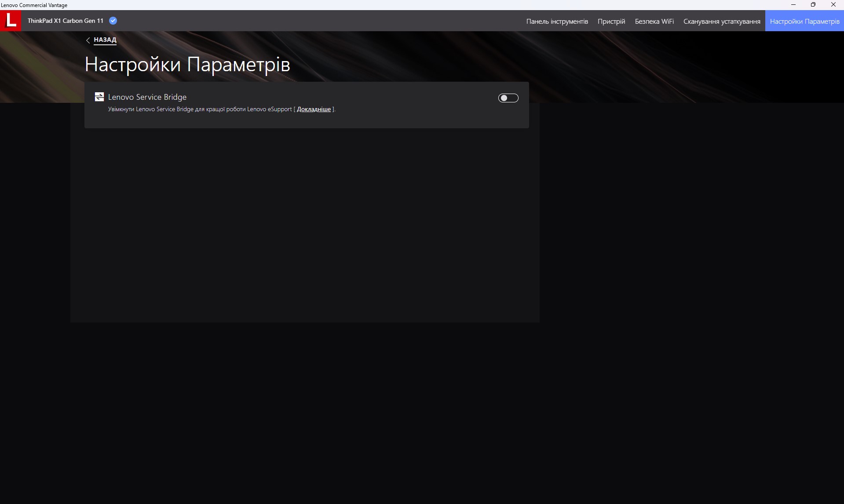Click the Lenovo Service Bridge icon
This screenshot has width=844, height=504.
click(x=99, y=97)
